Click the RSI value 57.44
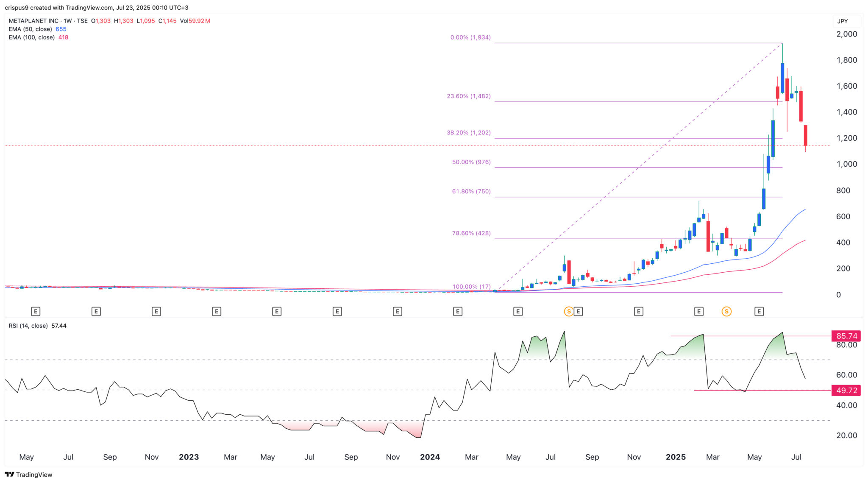Viewport: 868px width, 483px height. point(59,326)
